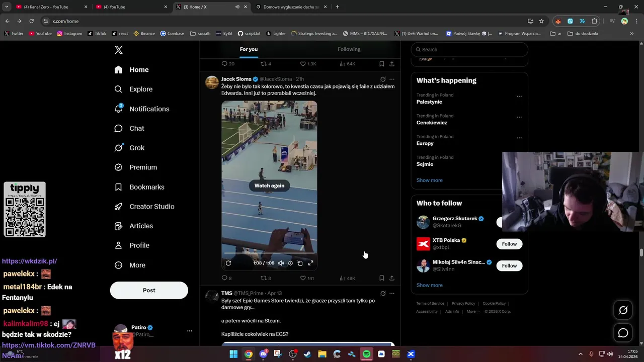Go to Explore in sidebar

[x=133, y=89]
